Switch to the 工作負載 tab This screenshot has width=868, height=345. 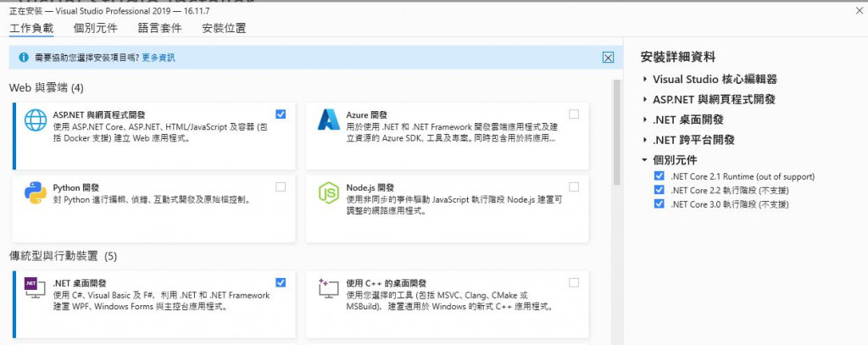(x=31, y=28)
